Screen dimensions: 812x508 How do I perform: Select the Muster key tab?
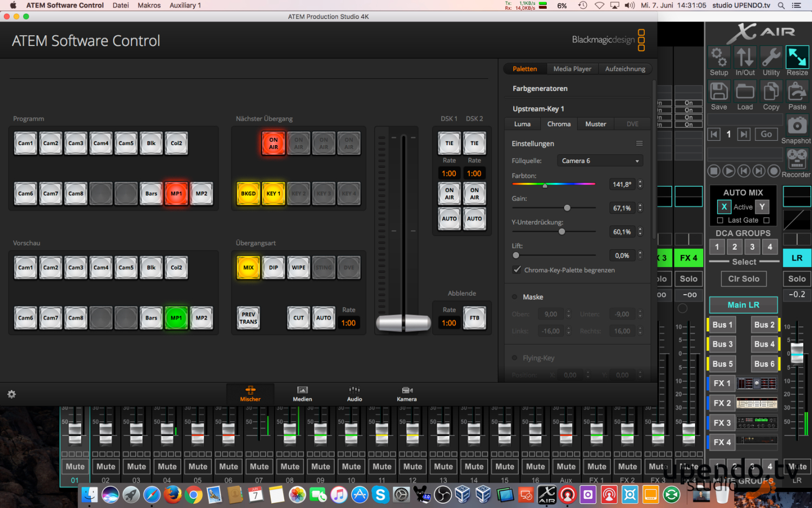(595, 124)
